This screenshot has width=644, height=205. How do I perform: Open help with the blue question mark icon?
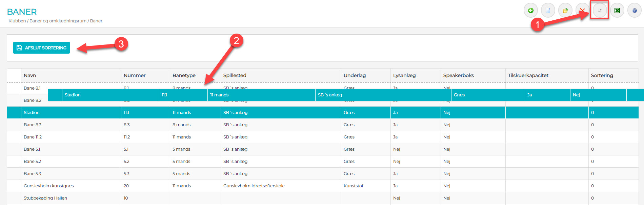click(x=634, y=11)
